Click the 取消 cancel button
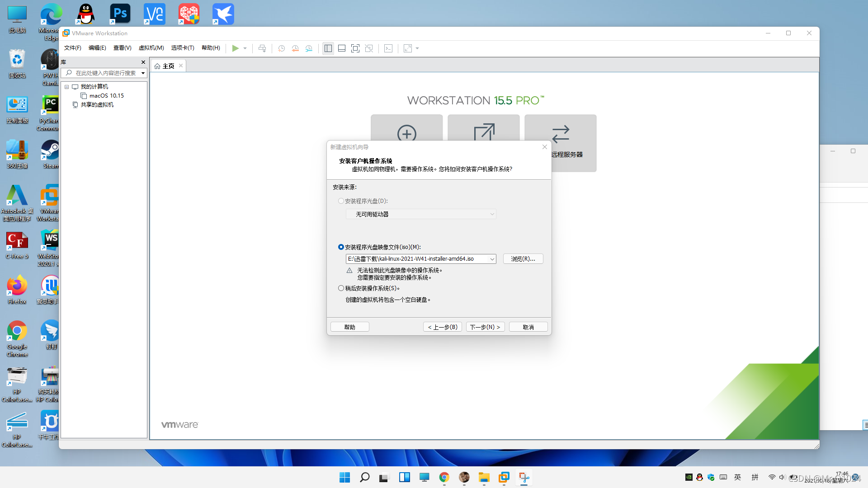The height and width of the screenshot is (488, 868). [528, 327]
